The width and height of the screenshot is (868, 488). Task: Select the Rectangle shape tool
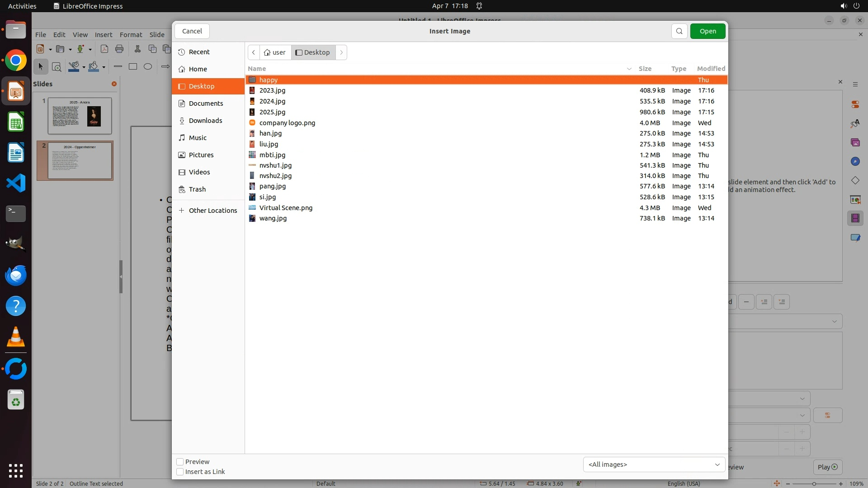pyautogui.click(x=133, y=66)
